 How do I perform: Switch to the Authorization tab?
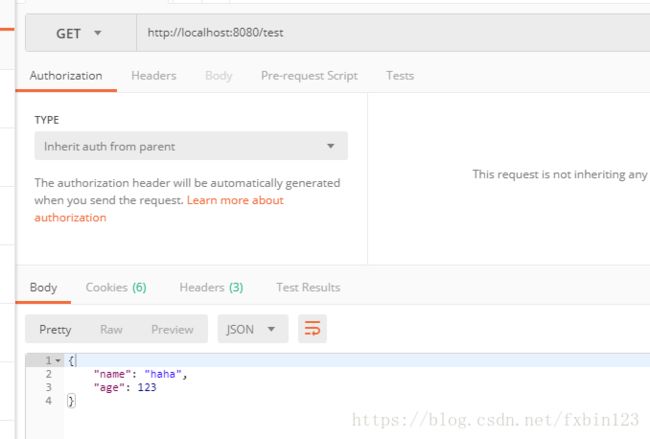pos(66,76)
